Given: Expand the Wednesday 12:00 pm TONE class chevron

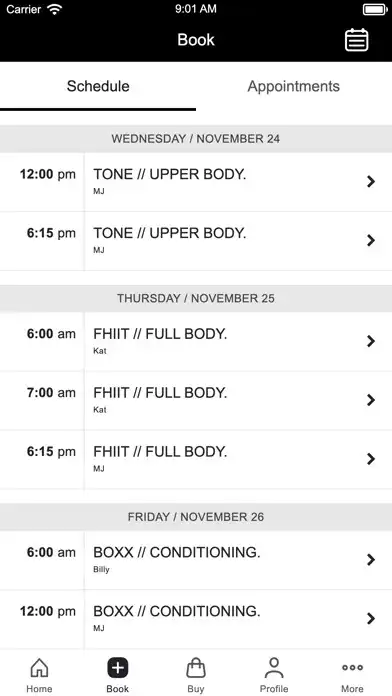Looking at the screenshot, I should (371, 182).
